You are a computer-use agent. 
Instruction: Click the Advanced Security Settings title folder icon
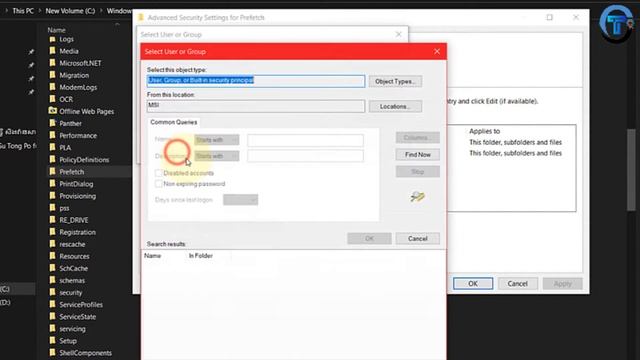tap(141, 18)
